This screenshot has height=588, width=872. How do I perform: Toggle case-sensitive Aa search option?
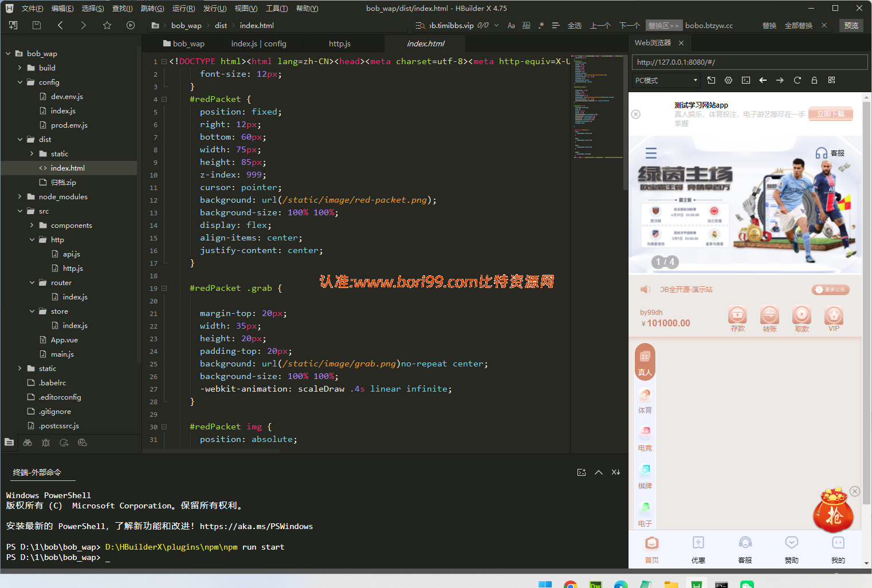click(511, 26)
